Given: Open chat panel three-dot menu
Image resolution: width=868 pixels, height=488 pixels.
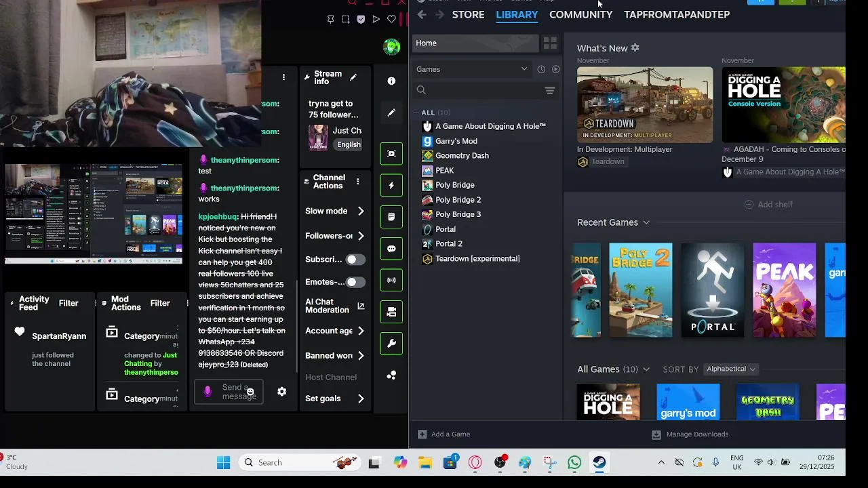Looking at the screenshot, I should (283, 77).
